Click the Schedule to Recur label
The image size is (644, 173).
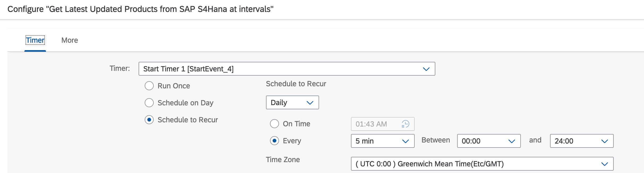pyautogui.click(x=188, y=120)
